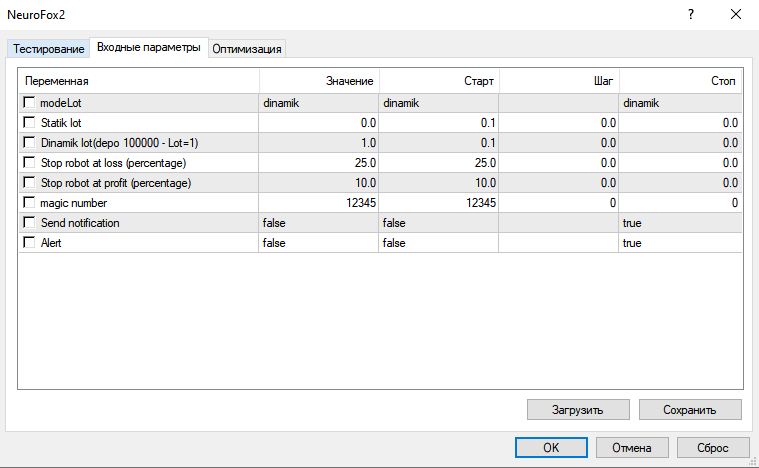759x468 pixels.
Task: Edit Dinamik lot value 1.0
Action: [x=319, y=143]
